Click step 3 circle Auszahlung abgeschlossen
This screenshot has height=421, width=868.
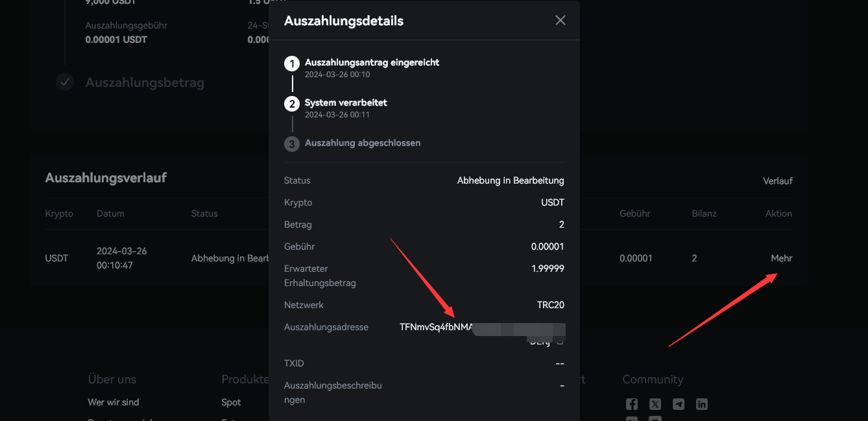tap(292, 144)
